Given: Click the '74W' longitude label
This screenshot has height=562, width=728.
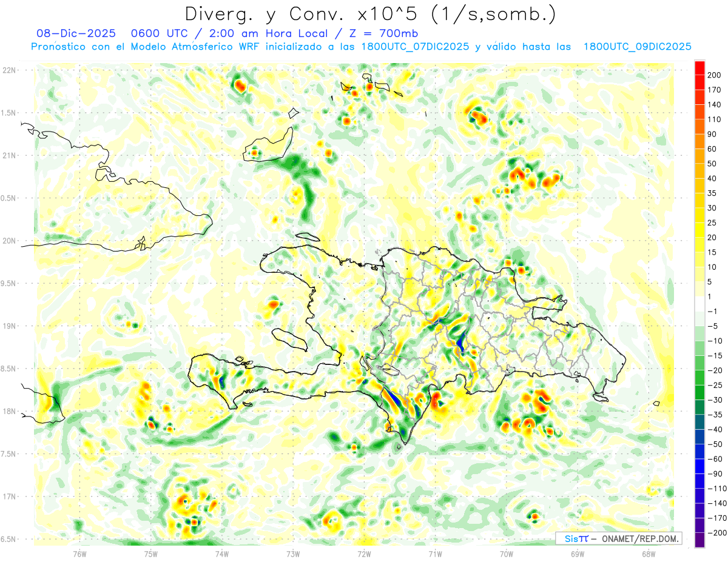Looking at the screenshot, I should click(222, 553).
